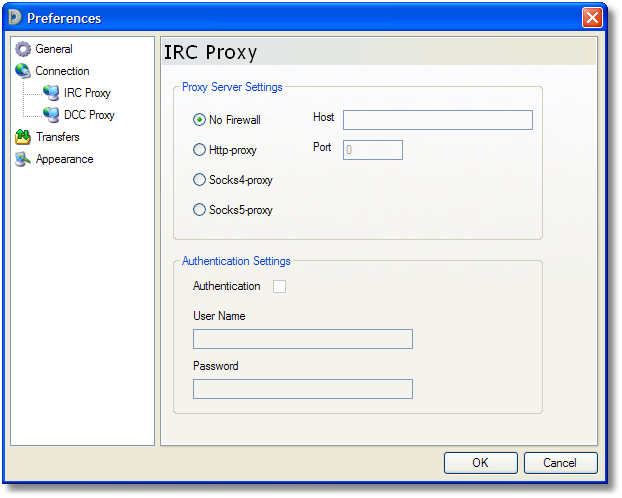Click the DCC Proxy computer icon

point(51,115)
